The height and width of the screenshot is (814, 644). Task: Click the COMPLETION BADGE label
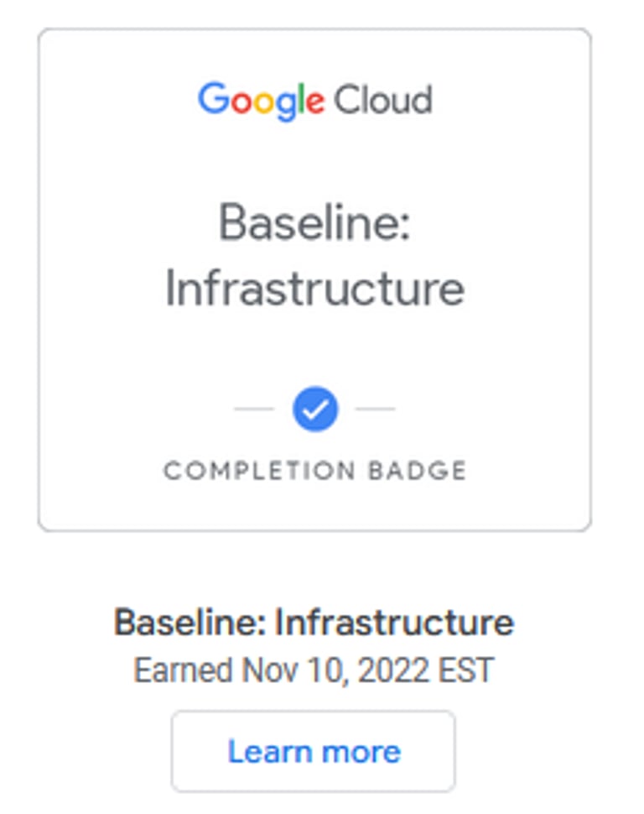click(x=314, y=471)
